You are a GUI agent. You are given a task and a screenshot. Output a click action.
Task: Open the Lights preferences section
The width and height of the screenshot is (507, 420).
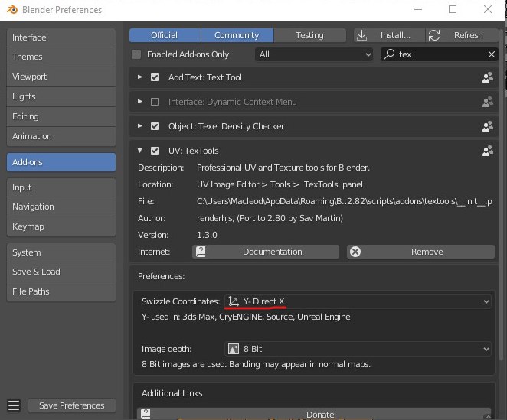tap(61, 96)
